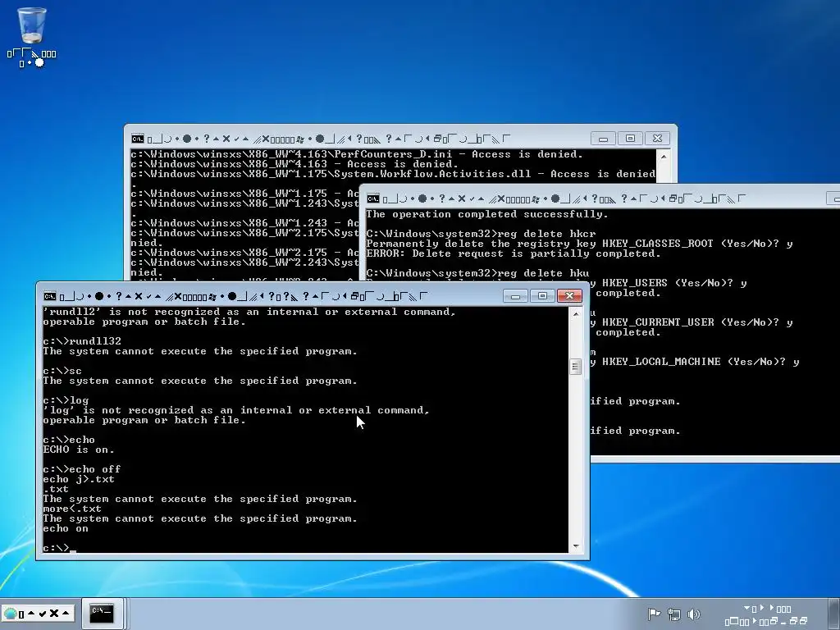Image resolution: width=840 pixels, height=630 pixels.
Task: Click the text "ECHO is on."
Action: pyautogui.click(x=78, y=450)
